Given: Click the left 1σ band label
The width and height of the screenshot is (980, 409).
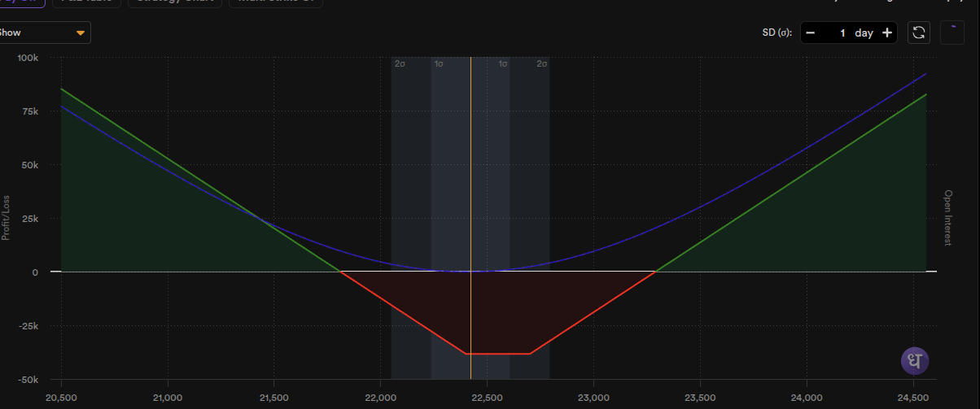Looking at the screenshot, I should (439, 63).
